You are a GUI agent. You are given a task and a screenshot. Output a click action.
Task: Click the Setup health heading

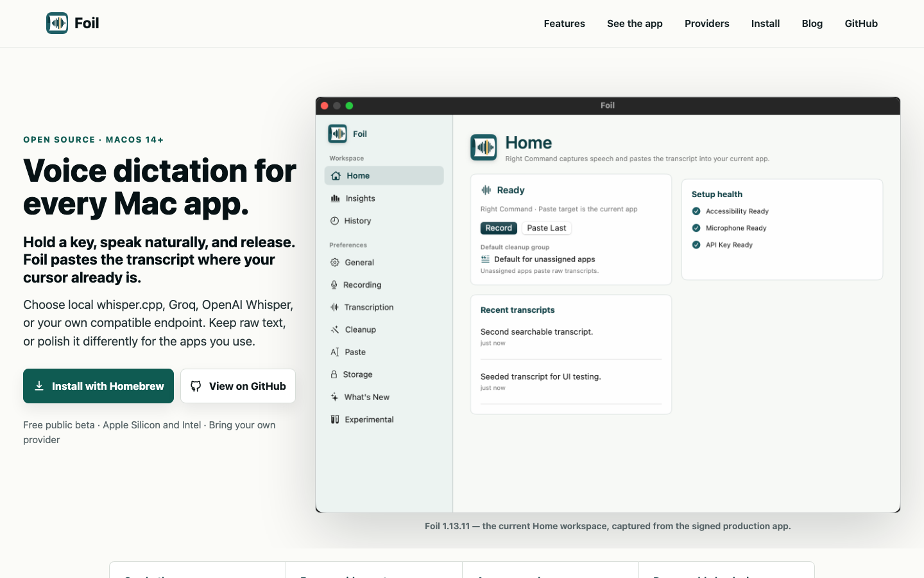pos(717,194)
